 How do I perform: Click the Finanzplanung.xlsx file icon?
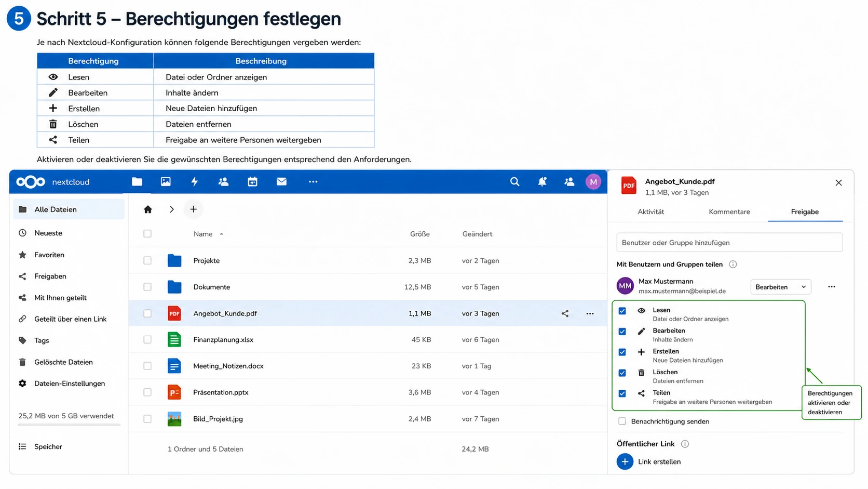click(x=174, y=339)
